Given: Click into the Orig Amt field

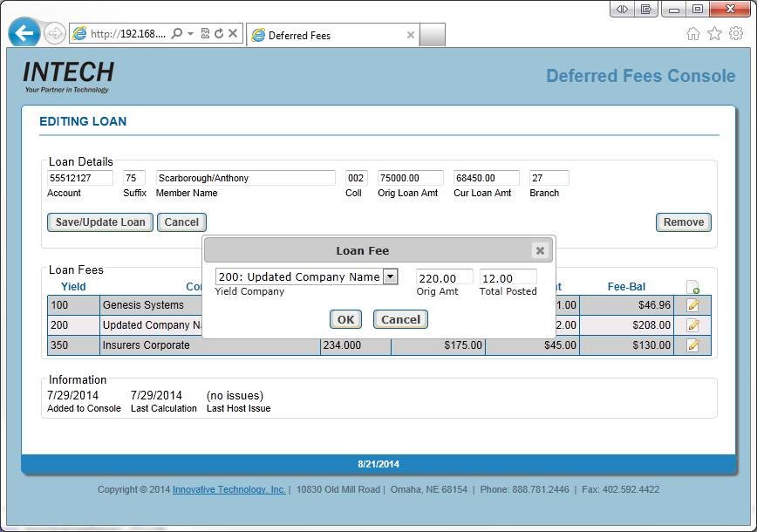Looking at the screenshot, I should pos(444,277).
